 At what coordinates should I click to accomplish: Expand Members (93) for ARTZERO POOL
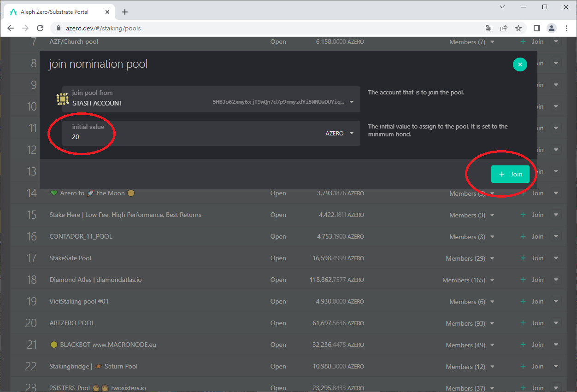pyautogui.click(x=470, y=323)
